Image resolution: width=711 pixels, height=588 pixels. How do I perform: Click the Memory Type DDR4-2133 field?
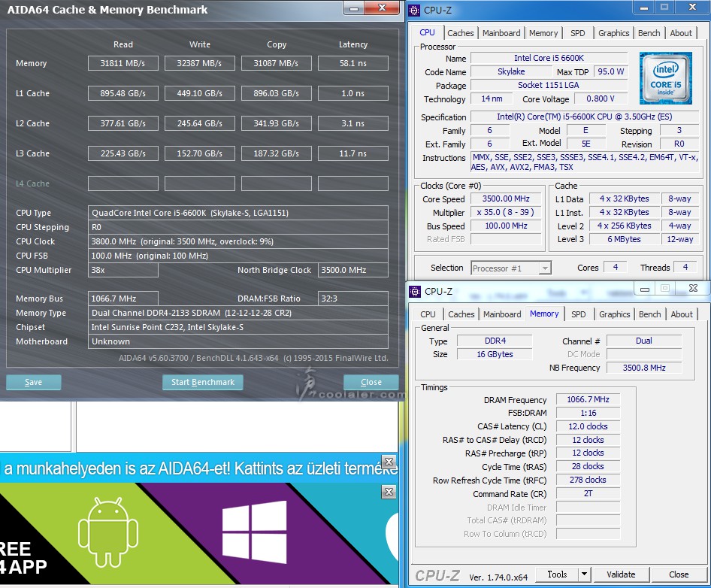click(x=238, y=313)
